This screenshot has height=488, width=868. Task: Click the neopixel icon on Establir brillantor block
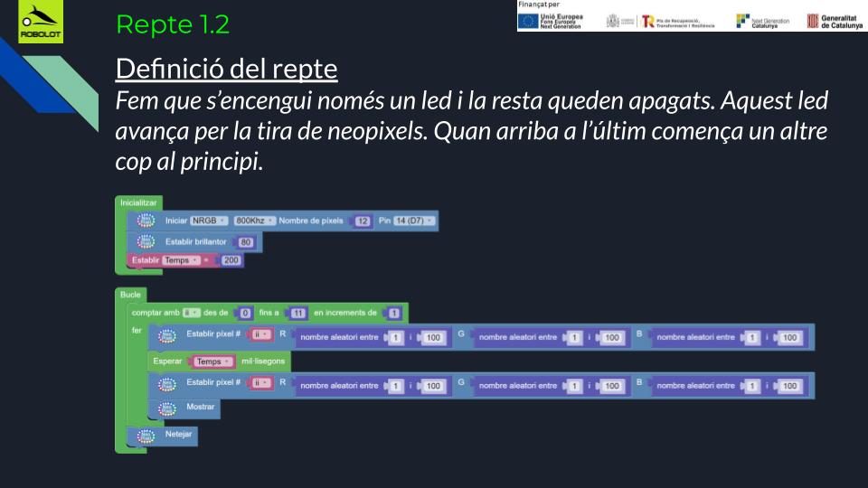point(146,241)
